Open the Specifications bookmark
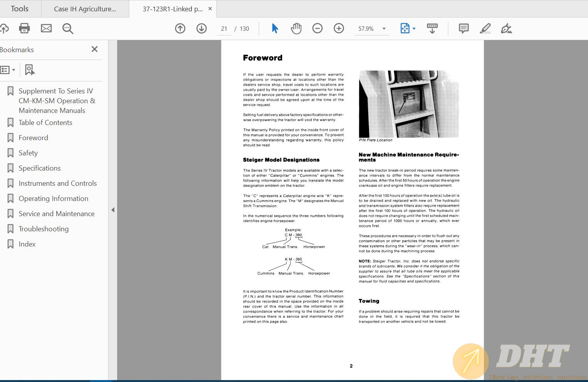The image size is (588, 382). tap(40, 168)
